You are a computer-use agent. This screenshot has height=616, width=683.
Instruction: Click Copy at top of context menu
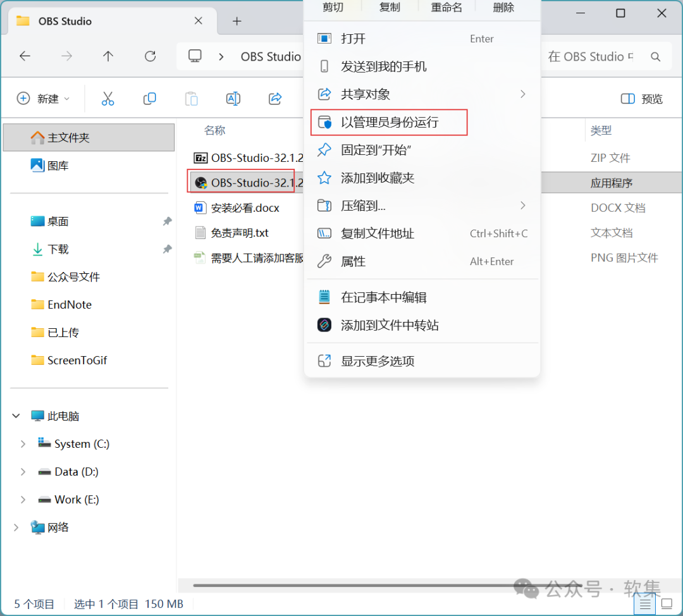[390, 8]
